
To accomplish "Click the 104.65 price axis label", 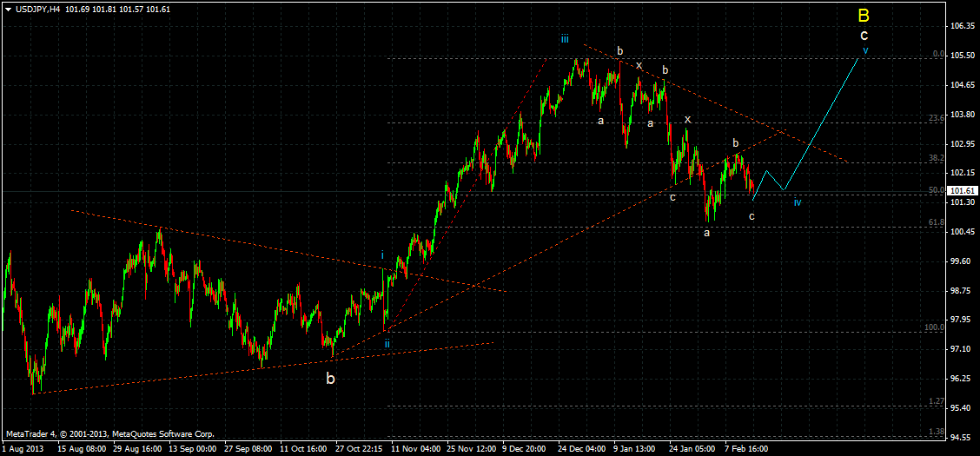I will (963, 85).
